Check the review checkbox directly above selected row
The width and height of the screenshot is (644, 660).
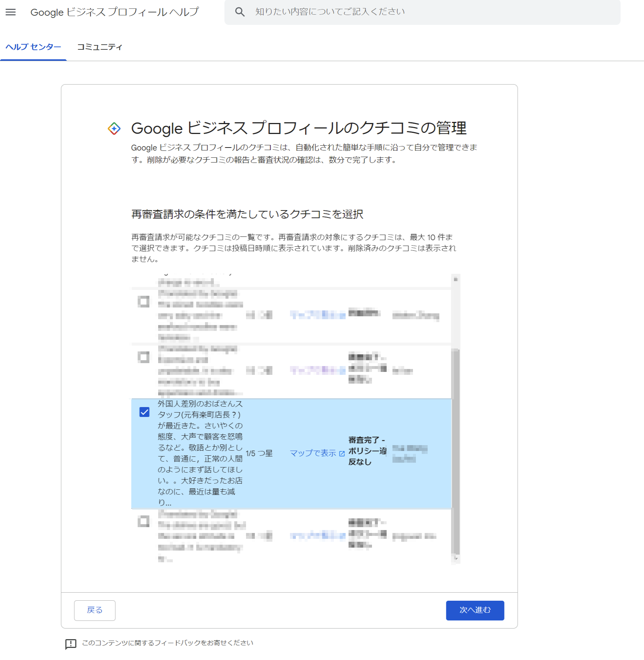(x=144, y=357)
